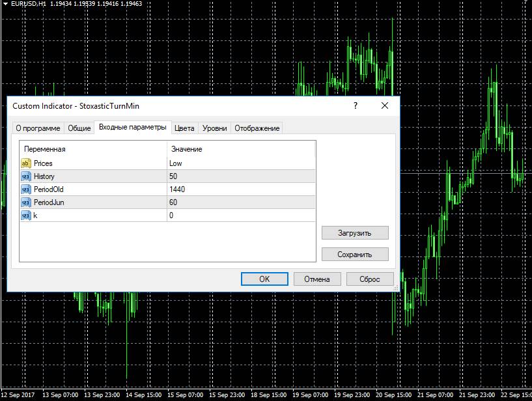The height and width of the screenshot is (401, 532).
Task: Click the PeriodJun integer variable icon
Action: 26,202
